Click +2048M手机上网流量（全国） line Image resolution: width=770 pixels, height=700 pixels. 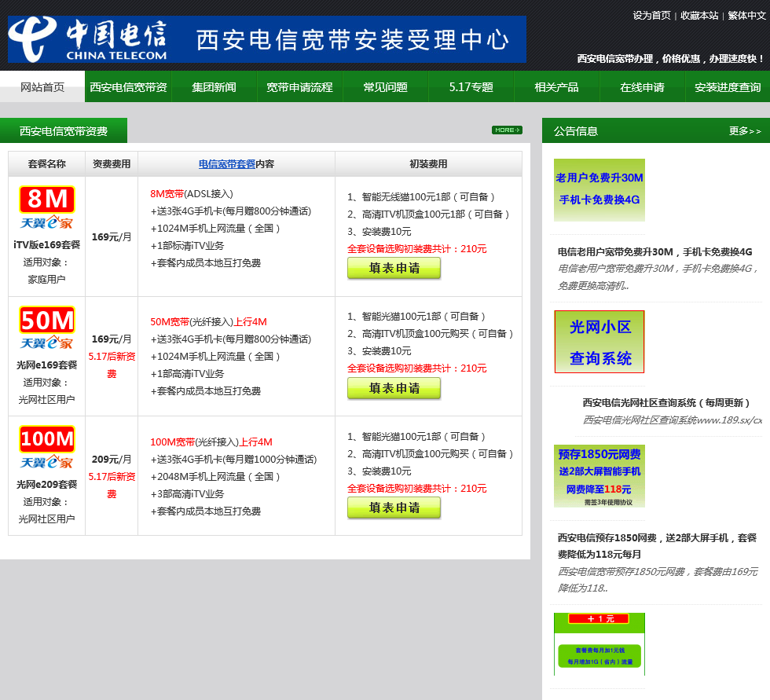215,476
